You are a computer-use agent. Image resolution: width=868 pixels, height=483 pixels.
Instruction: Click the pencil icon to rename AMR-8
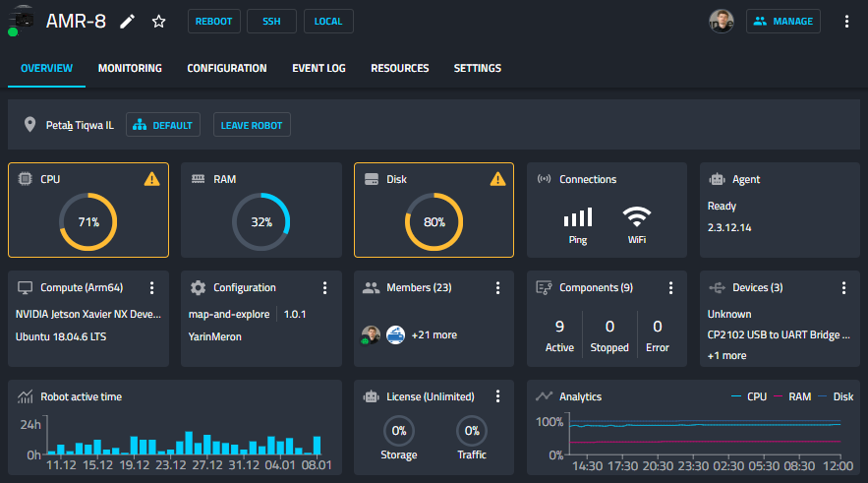(128, 22)
